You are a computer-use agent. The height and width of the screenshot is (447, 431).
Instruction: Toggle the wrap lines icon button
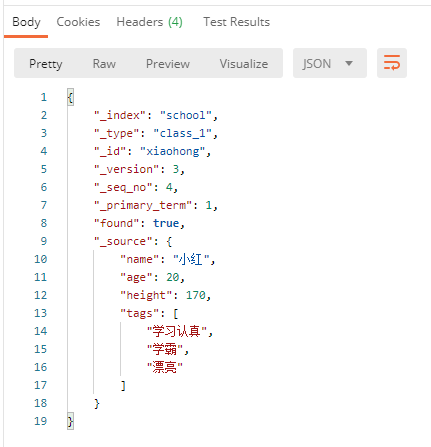point(392,63)
